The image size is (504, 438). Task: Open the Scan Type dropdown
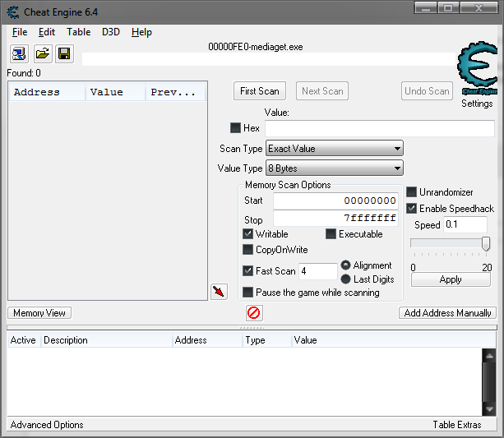point(335,149)
